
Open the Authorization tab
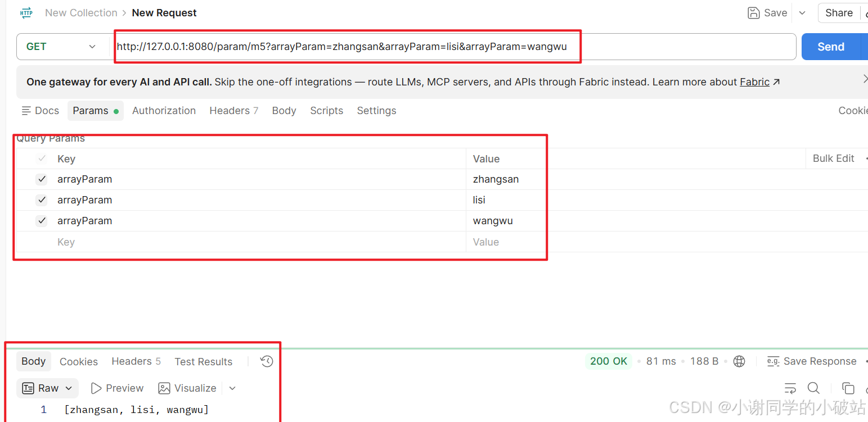pos(164,111)
